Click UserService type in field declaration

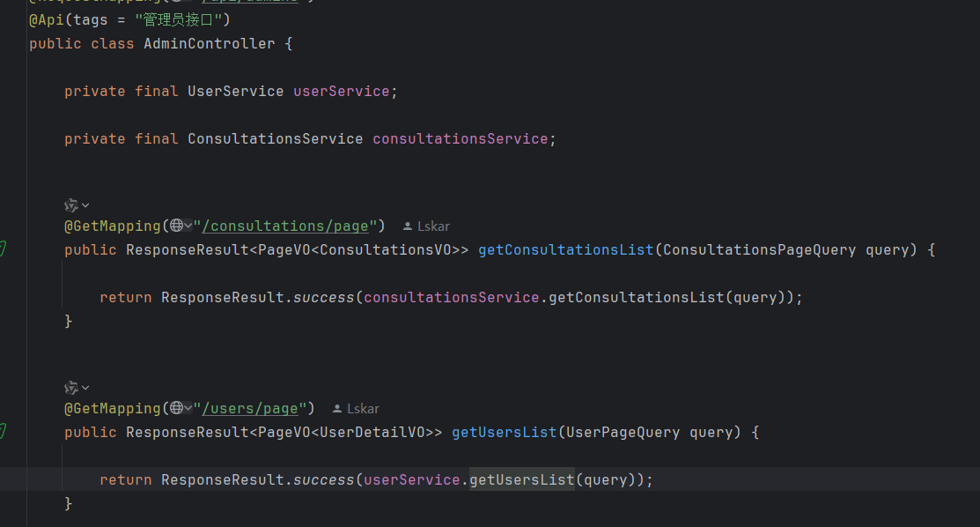click(x=236, y=92)
